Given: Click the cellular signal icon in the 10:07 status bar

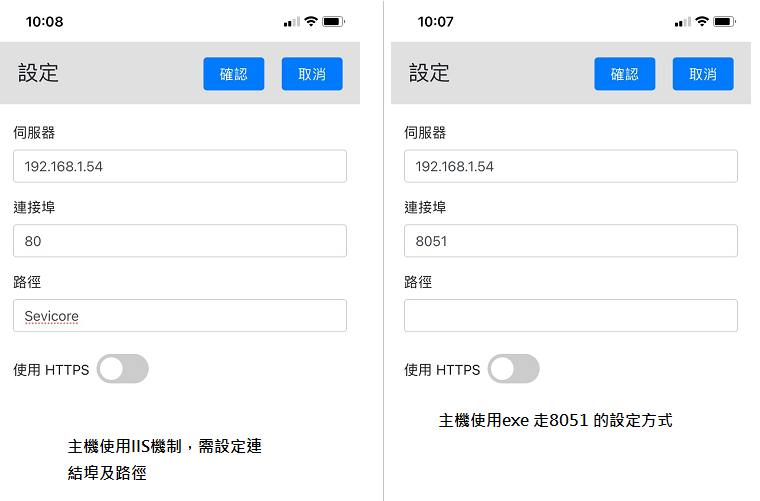Looking at the screenshot, I should pyautogui.click(x=682, y=21).
